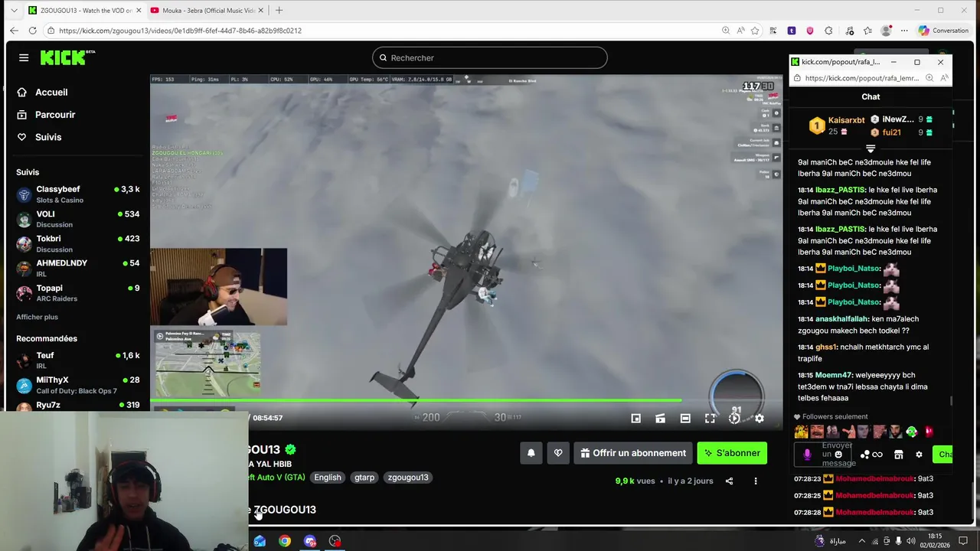Open browser extensions puzzle icon
Image resolution: width=980 pixels, height=551 pixels.
(828, 31)
